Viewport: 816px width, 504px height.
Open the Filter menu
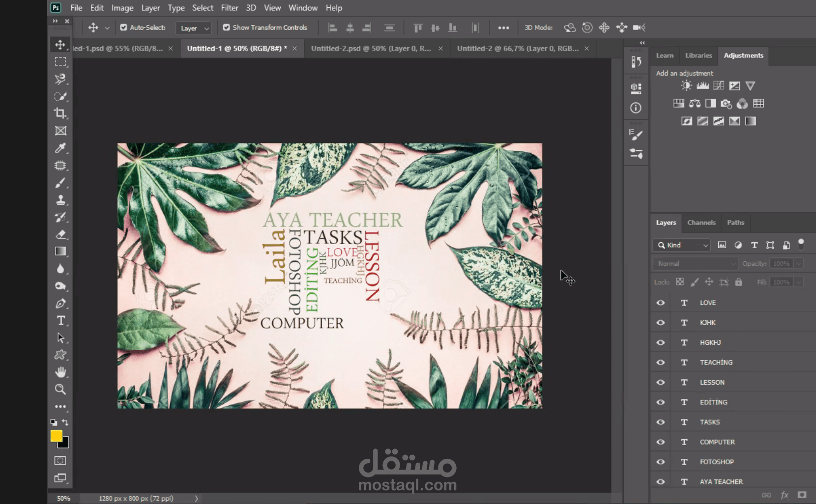click(x=229, y=8)
